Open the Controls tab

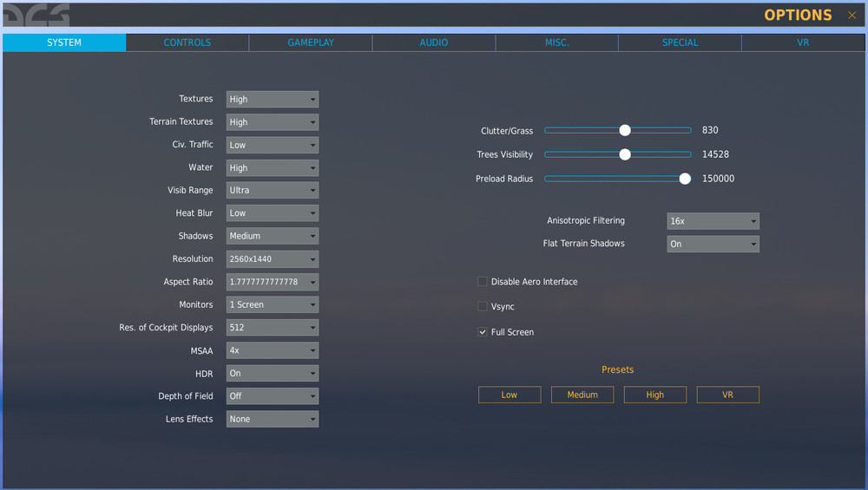[187, 42]
